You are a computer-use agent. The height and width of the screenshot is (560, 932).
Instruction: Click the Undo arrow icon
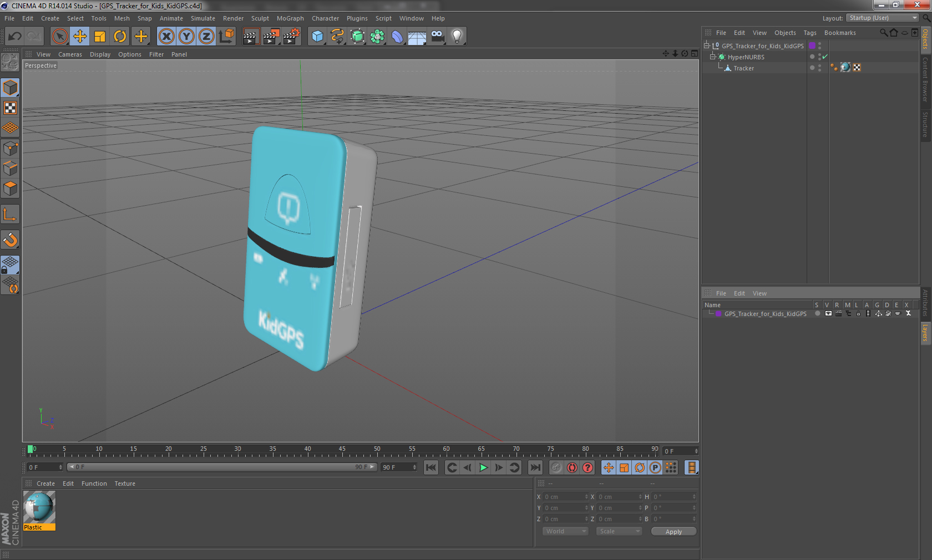coord(15,37)
